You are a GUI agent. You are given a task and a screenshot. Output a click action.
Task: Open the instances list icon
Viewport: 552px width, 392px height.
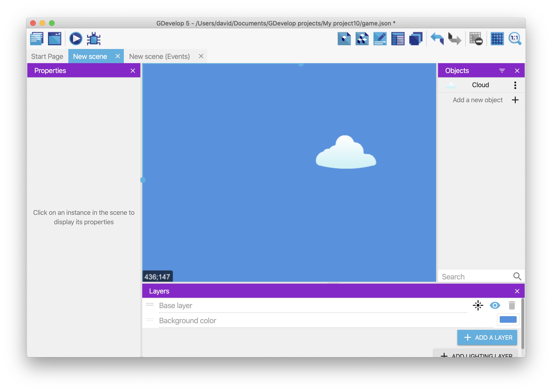(x=398, y=39)
